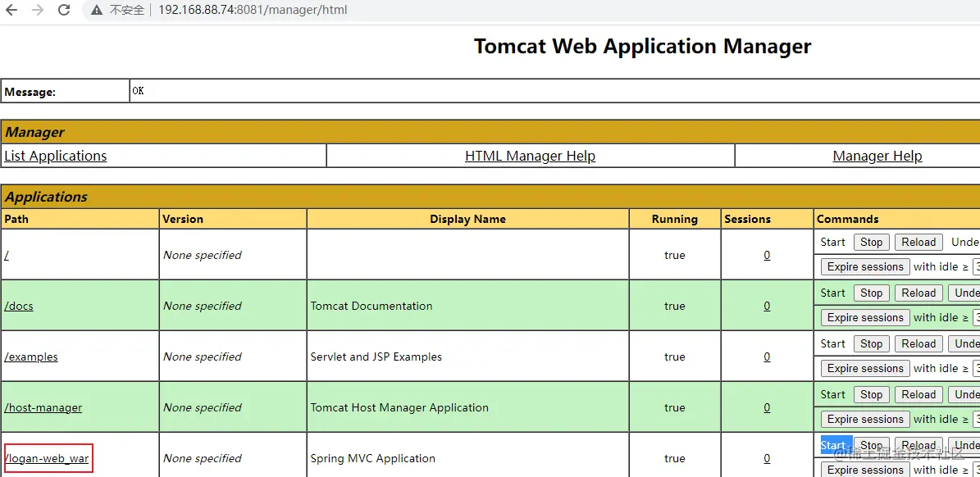Click the Running column header

pos(674,219)
